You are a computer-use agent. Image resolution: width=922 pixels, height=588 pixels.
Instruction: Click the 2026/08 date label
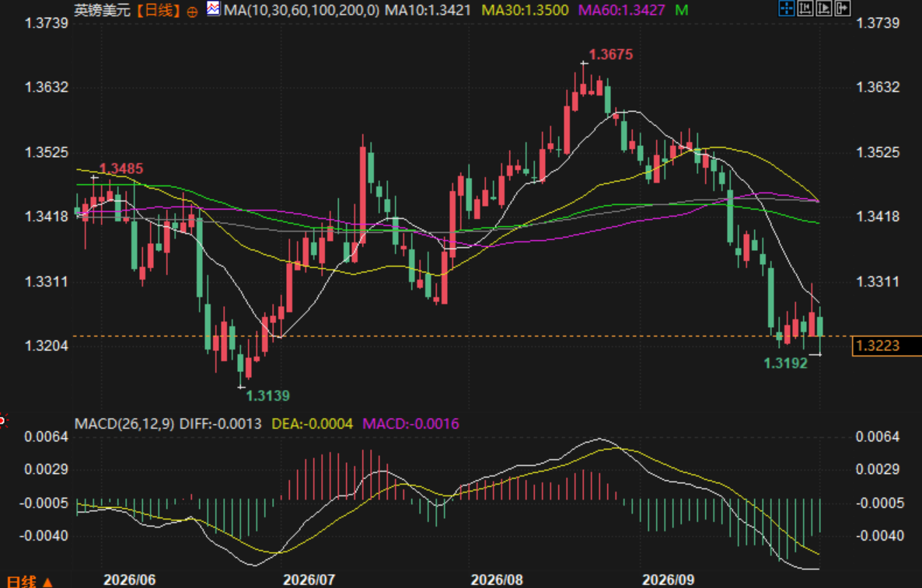[x=497, y=579]
